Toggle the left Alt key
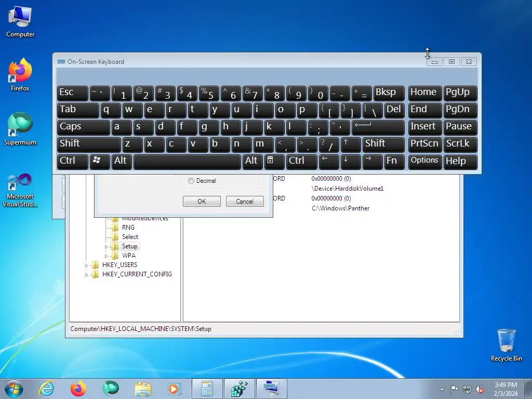This screenshot has height=399, width=532. 122,162
